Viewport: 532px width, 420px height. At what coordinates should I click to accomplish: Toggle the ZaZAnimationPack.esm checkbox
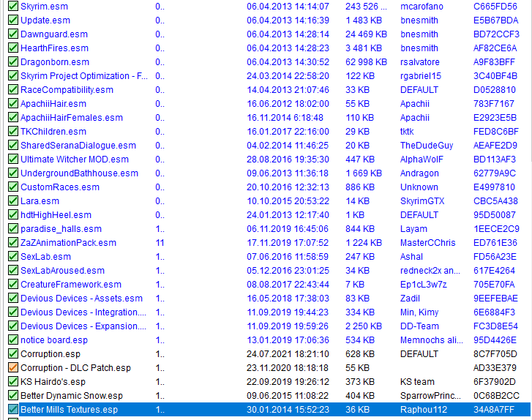13,243
